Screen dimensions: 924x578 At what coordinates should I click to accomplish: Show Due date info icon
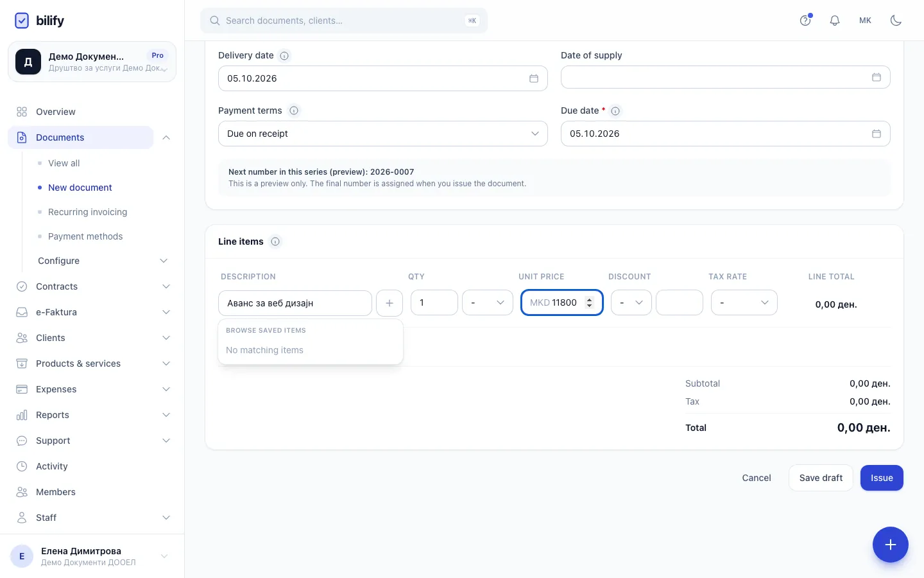pyautogui.click(x=615, y=111)
